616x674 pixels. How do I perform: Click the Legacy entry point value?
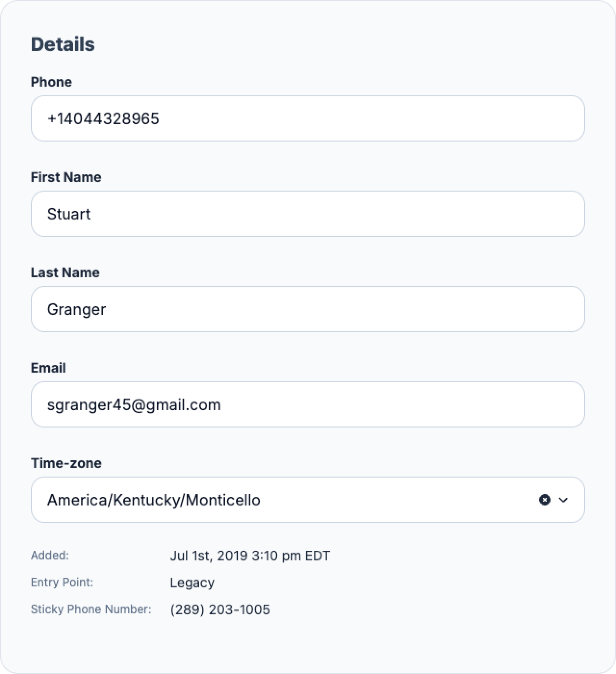click(192, 583)
